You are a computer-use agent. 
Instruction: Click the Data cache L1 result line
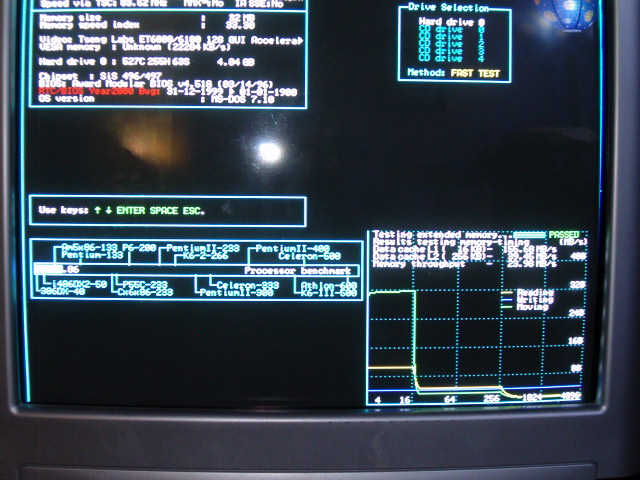point(464,249)
